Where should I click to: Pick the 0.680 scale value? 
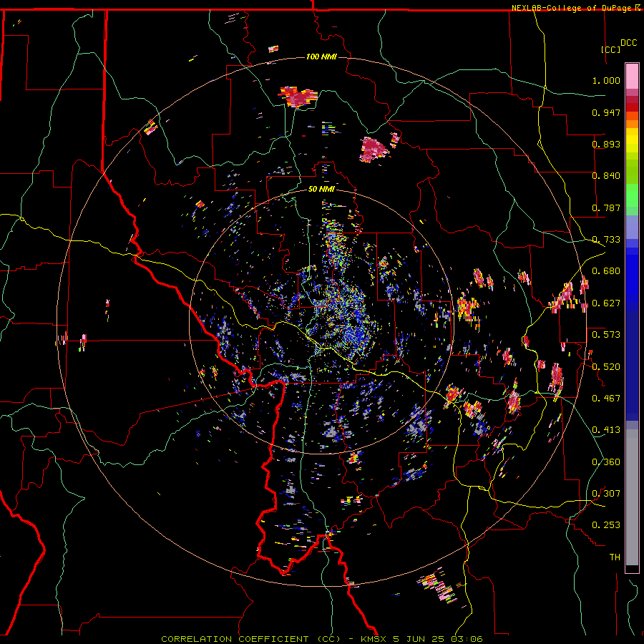click(606, 271)
